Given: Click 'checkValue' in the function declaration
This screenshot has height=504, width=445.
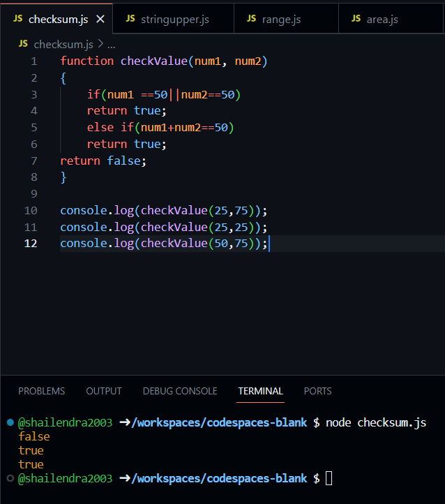Looking at the screenshot, I should (154, 61).
